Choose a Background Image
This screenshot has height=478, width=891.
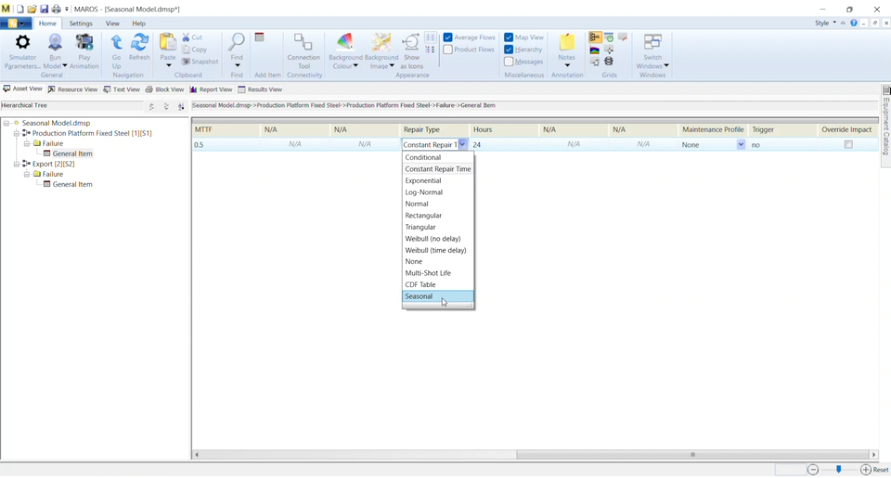[381, 43]
